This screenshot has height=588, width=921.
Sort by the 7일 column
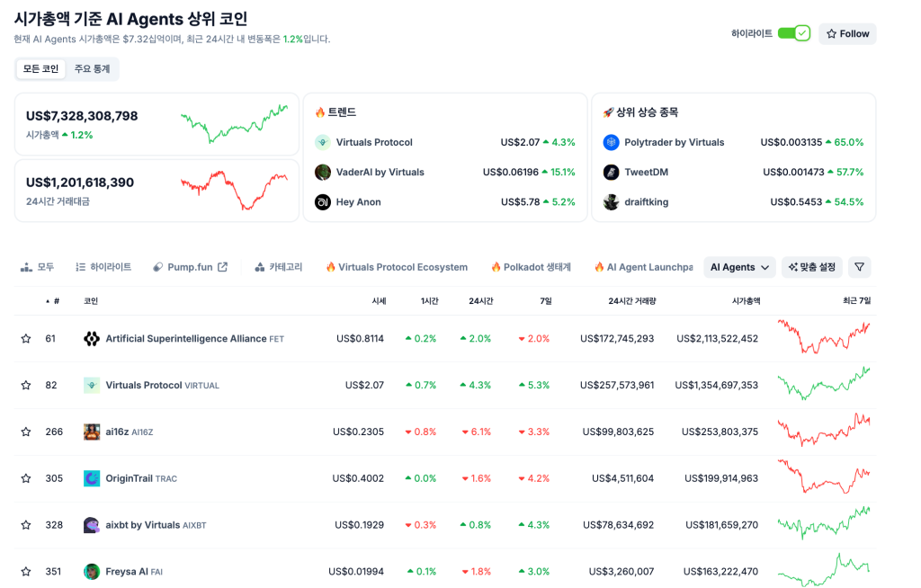click(x=546, y=301)
